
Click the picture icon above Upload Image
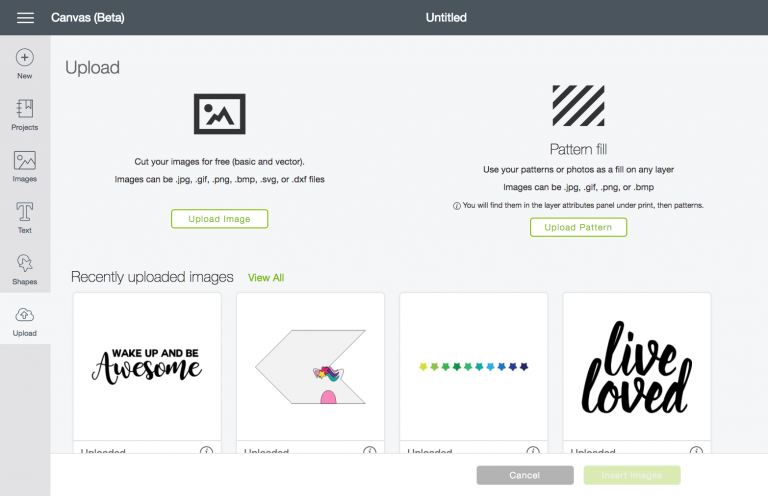(x=219, y=114)
